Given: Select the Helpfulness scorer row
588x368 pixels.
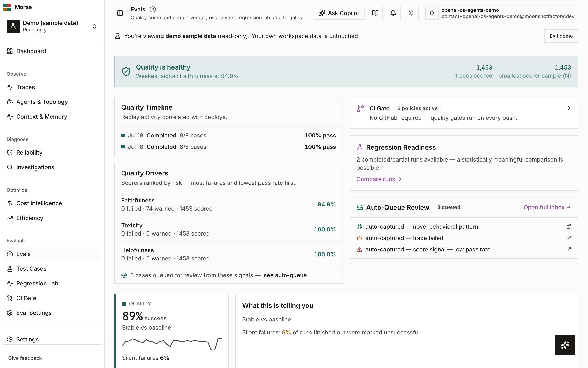Looking at the screenshot, I should [x=229, y=254].
